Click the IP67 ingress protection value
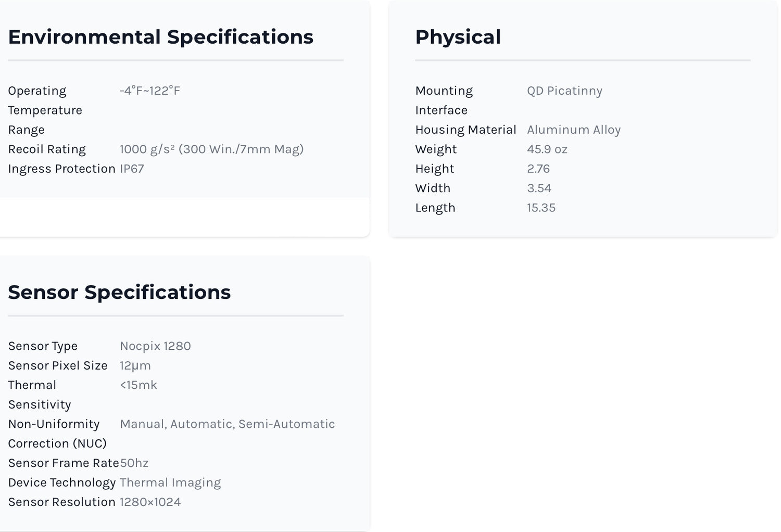 click(132, 169)
